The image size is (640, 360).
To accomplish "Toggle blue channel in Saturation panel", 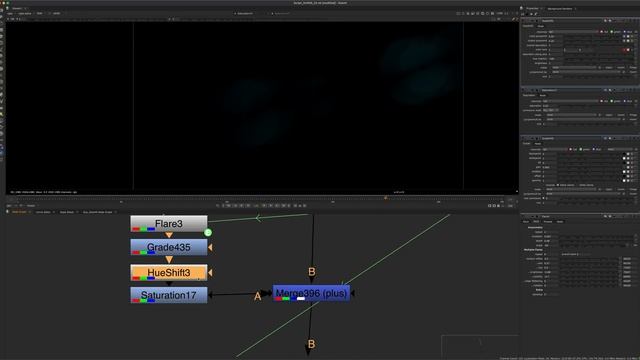I will [x=624, y=101].
